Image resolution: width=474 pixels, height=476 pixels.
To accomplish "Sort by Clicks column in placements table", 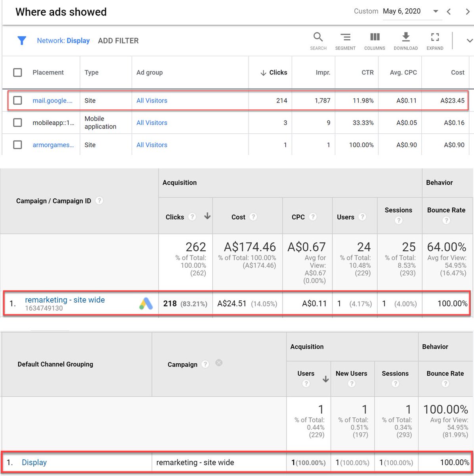I will 273,73.
